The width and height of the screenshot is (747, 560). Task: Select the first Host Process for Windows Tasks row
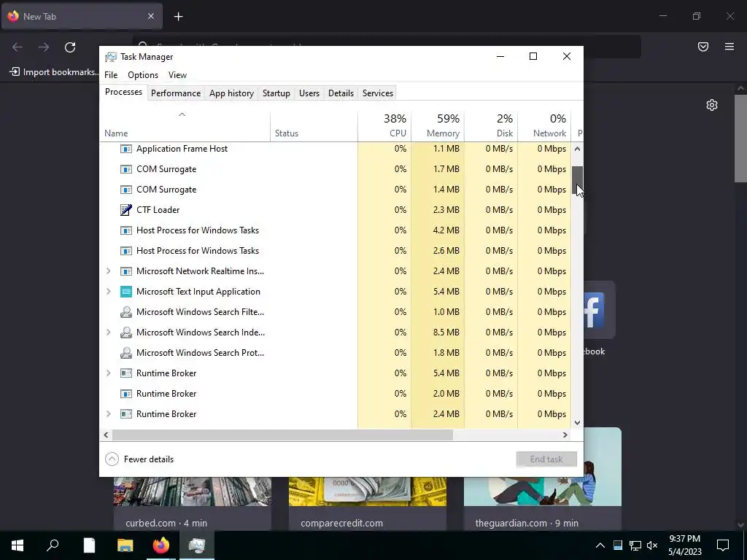tap(336, 230)
